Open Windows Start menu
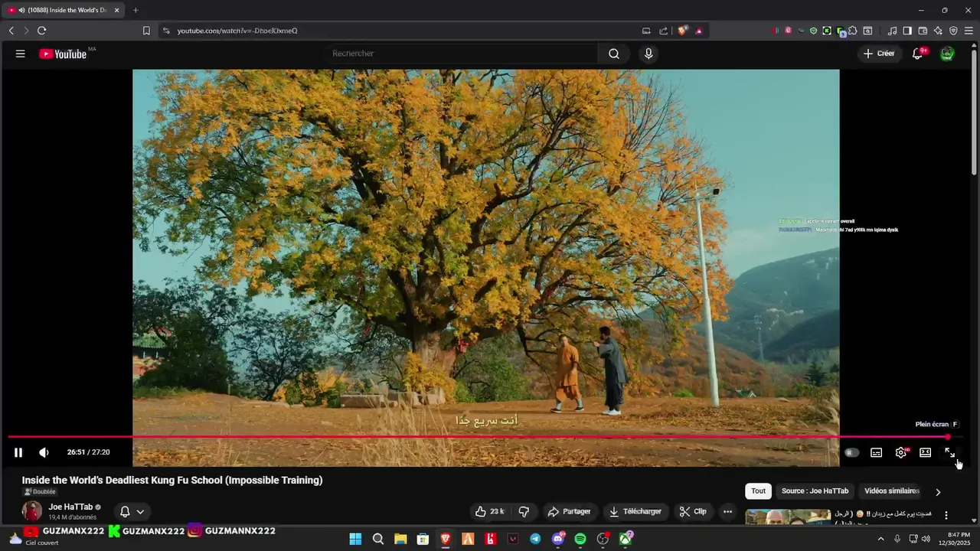The width and height of the screenshot is (980, 551). (355, 539)
